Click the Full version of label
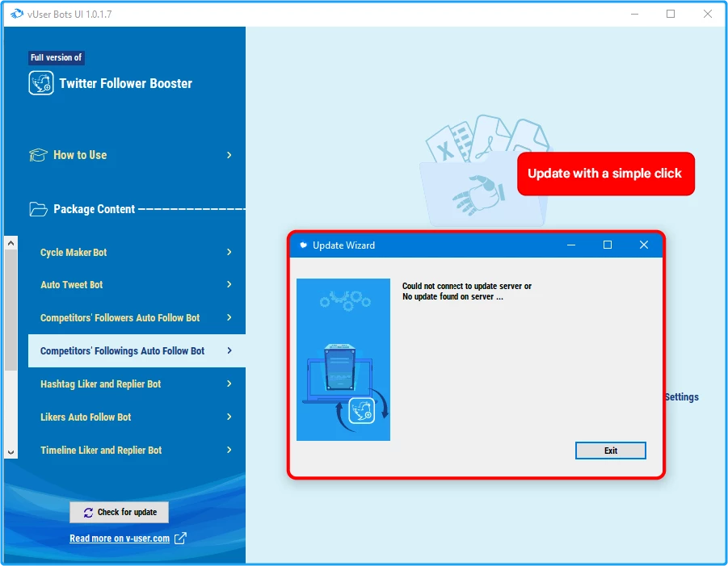Screen dimensions: 728x566 click(x=57, y=57)
